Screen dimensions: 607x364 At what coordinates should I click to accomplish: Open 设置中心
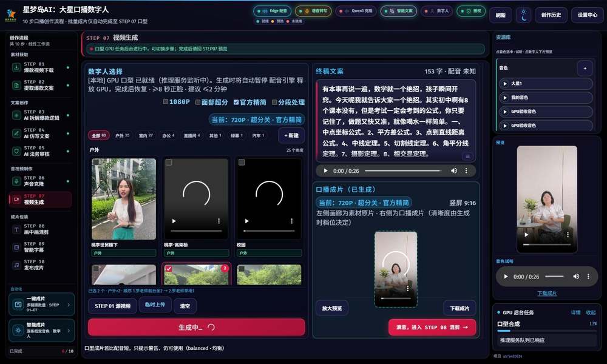tap(587, 15)
